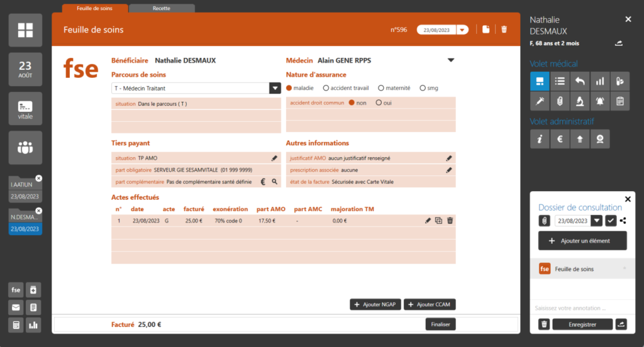The width and height of the screenshot is (644, 347).
Task: Open the microscope lab results icon
Action: [x=580, y=101]
